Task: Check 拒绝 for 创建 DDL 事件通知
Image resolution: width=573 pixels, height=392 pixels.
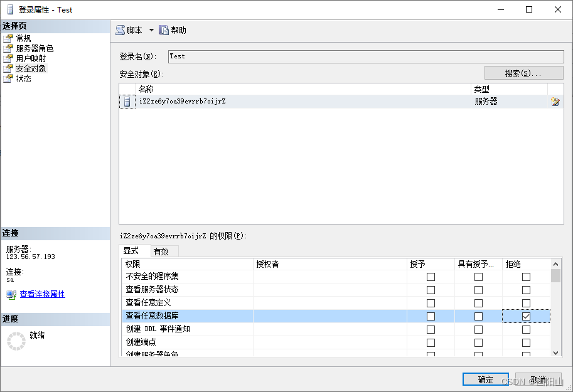Action: click(x=526, y=329)
